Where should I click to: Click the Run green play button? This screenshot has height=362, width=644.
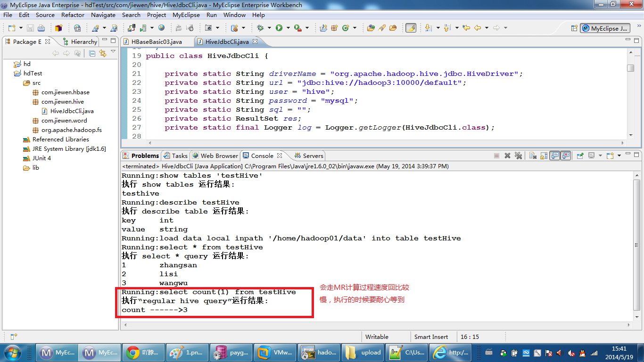pos(279,28)
